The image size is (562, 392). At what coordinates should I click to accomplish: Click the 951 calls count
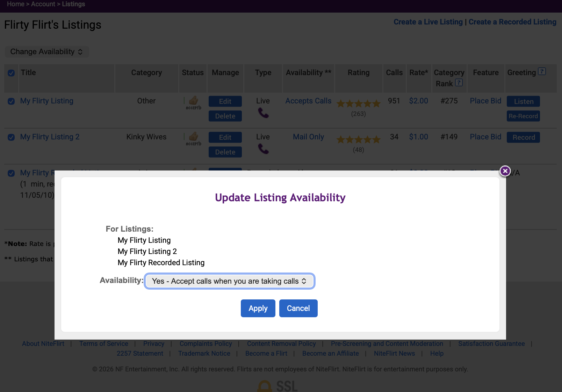(394, 101)
